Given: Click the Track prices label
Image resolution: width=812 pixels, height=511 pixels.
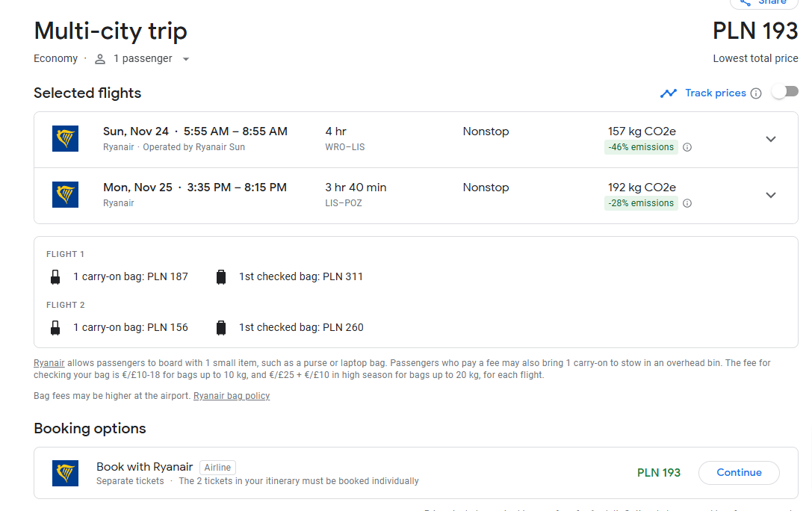Looking at the screenshot, I should (716, 93).
